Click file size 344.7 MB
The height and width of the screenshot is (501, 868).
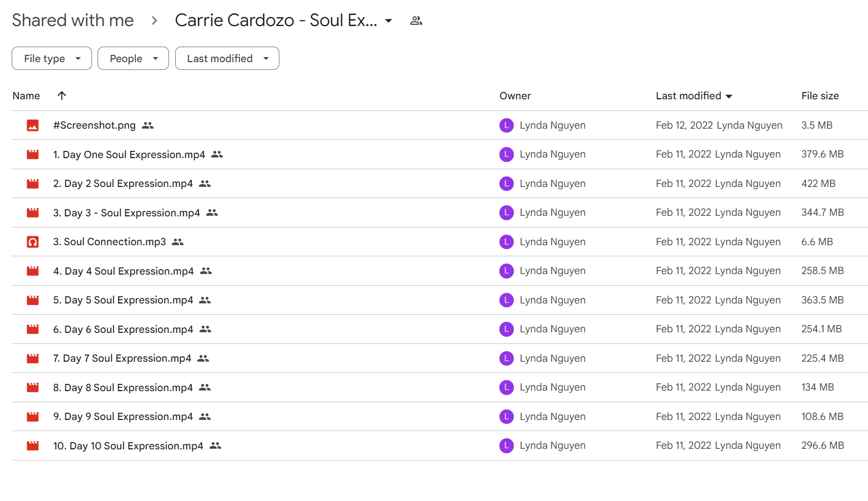(x=823, y=212)
